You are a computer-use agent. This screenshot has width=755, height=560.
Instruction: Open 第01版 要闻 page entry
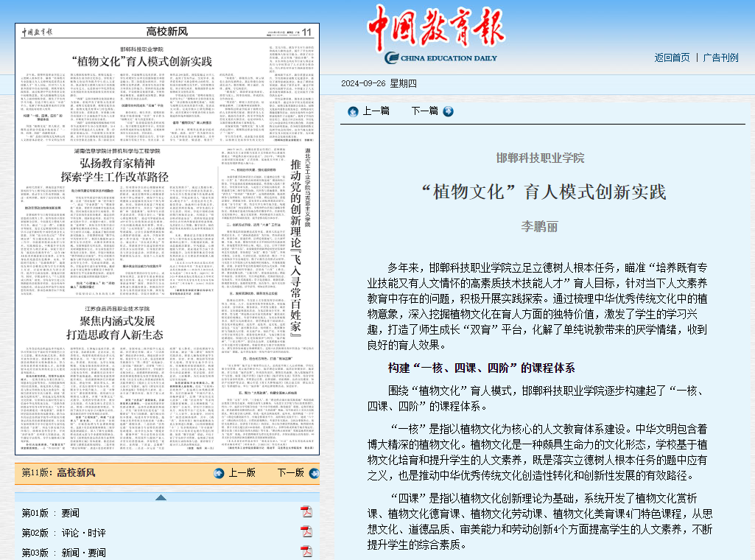pos(50,513)
